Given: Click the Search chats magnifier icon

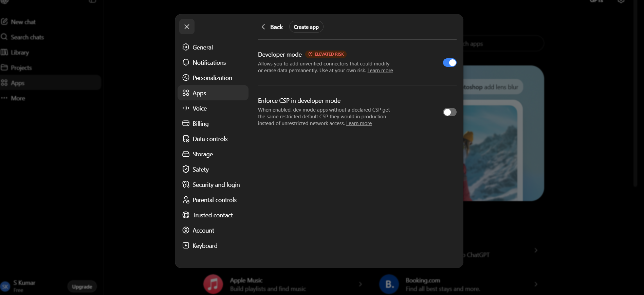Looking at the screenshot, I should 4,37.
